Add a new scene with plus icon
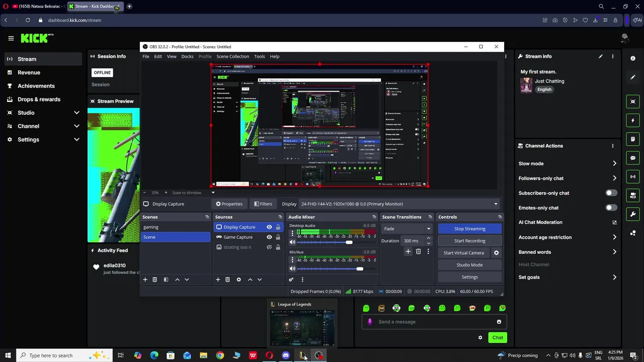Image resolution: width=644 pixels, height=362 pixels. [x=145, y=280]
